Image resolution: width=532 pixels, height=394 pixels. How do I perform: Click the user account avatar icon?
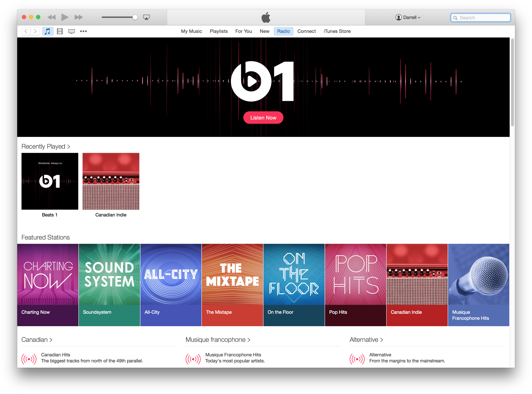(399, 17)
